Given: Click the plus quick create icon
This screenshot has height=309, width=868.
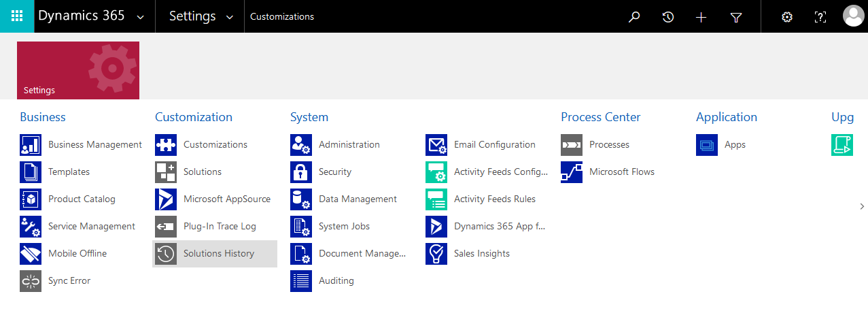Looking at the screenshot, I should [x=701, y=17].
